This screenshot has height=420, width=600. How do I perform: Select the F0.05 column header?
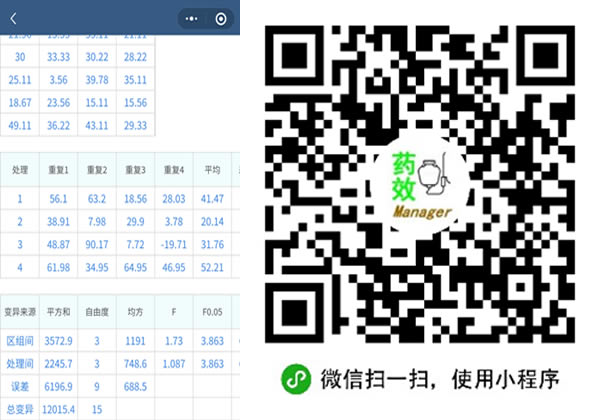click(212, 312)
